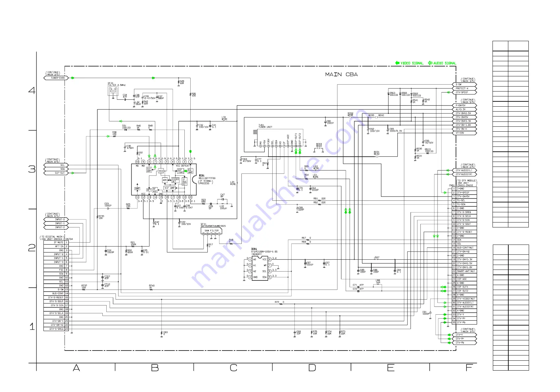This screenshot has width=560, height=392.
Task: Select the SIF TRAP block
Action: click(x=180, y=171)
